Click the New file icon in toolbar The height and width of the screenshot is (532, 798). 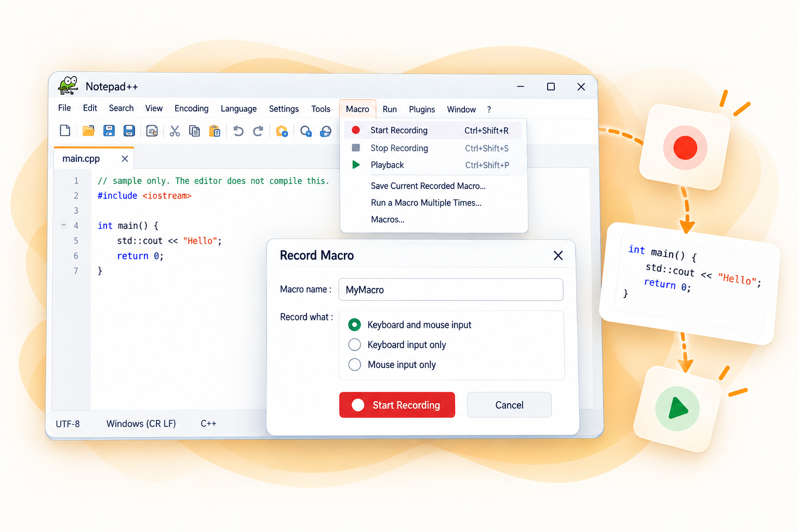click(x=65, y=130)
